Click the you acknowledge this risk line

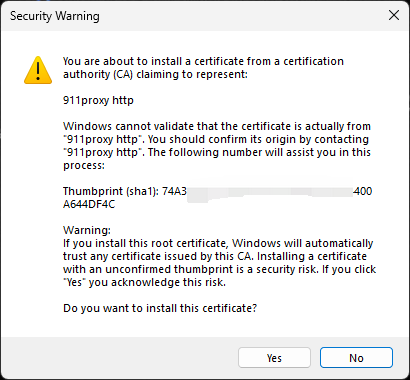point(144,282)
